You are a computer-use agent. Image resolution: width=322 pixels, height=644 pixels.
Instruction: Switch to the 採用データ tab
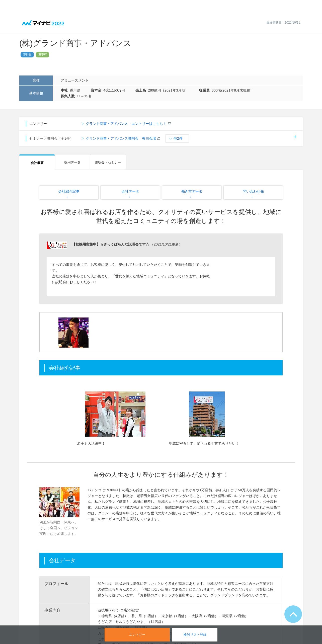tap(72, 162)
